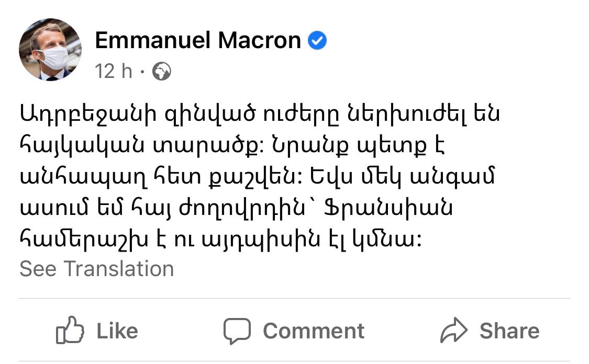The width and height of the screenshot is (589, 364).
Task: Click the word "Translation" below the post
Action: (x=119, y=269)
